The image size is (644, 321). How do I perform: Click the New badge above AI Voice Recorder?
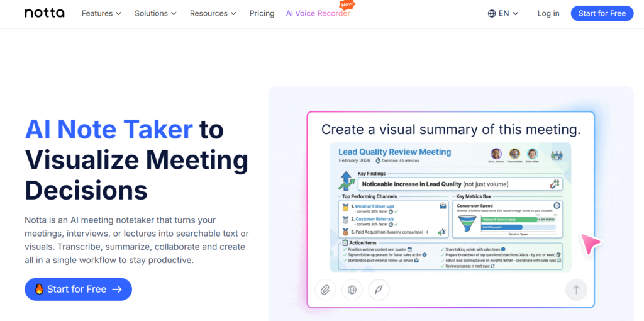347,5
